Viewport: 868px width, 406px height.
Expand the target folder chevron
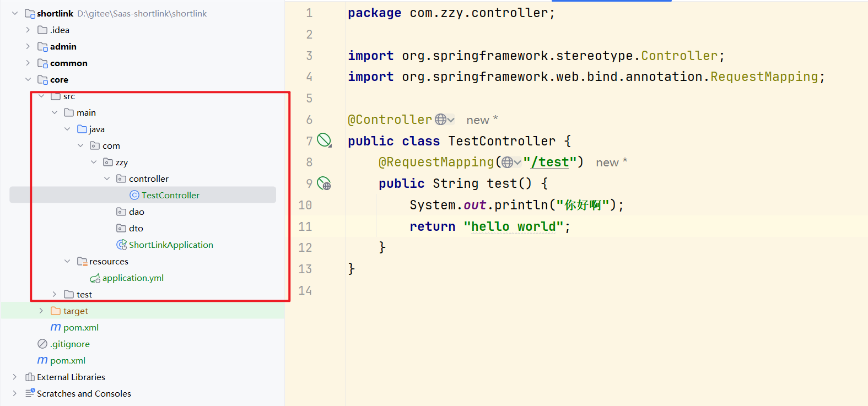tap(41, 311)
